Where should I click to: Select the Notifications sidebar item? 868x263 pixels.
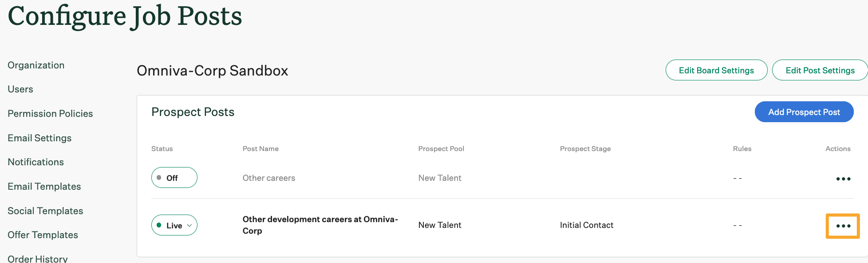coord(36,162)
